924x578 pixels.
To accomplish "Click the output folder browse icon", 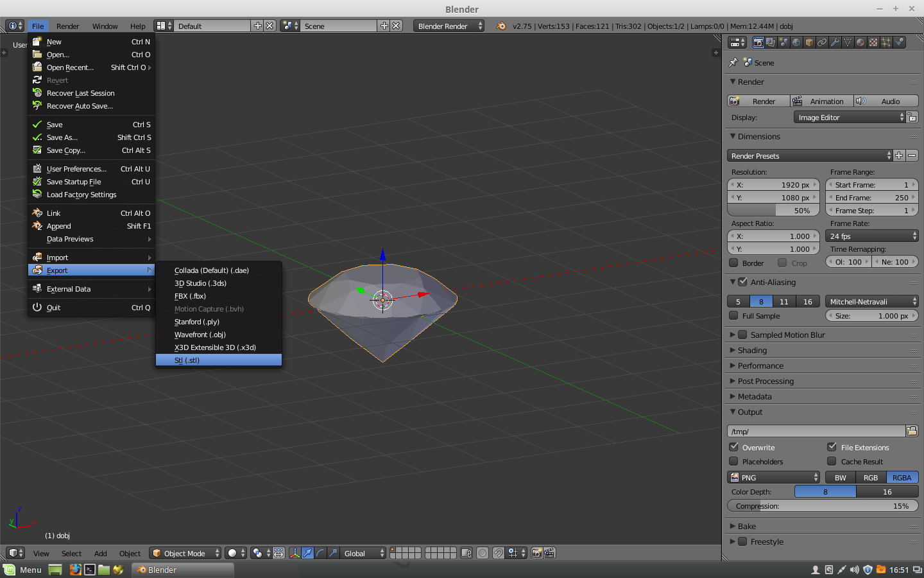I will [912, 431].
